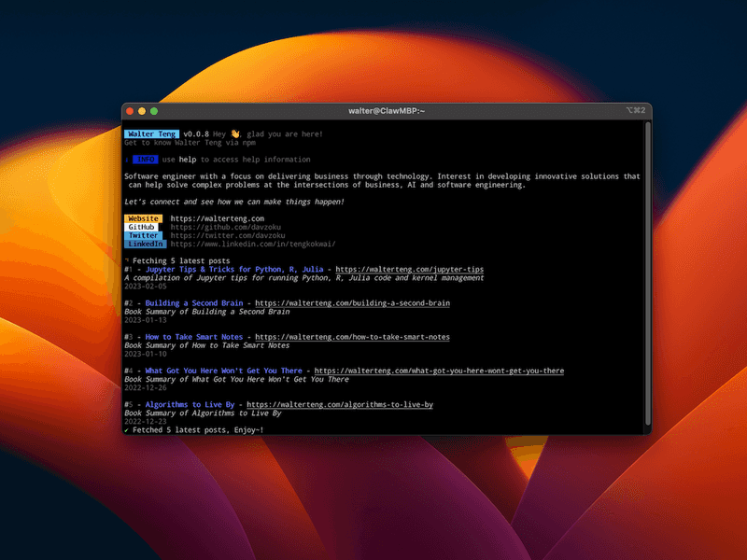
Task: Click the checkmark beside Fetched 5 latest posts
Action: click(127, 429)
